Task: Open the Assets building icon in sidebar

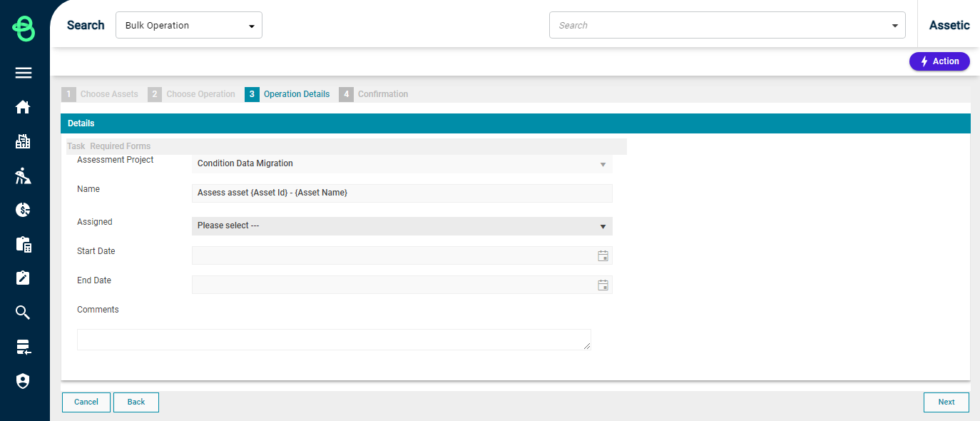Action: 24,141
